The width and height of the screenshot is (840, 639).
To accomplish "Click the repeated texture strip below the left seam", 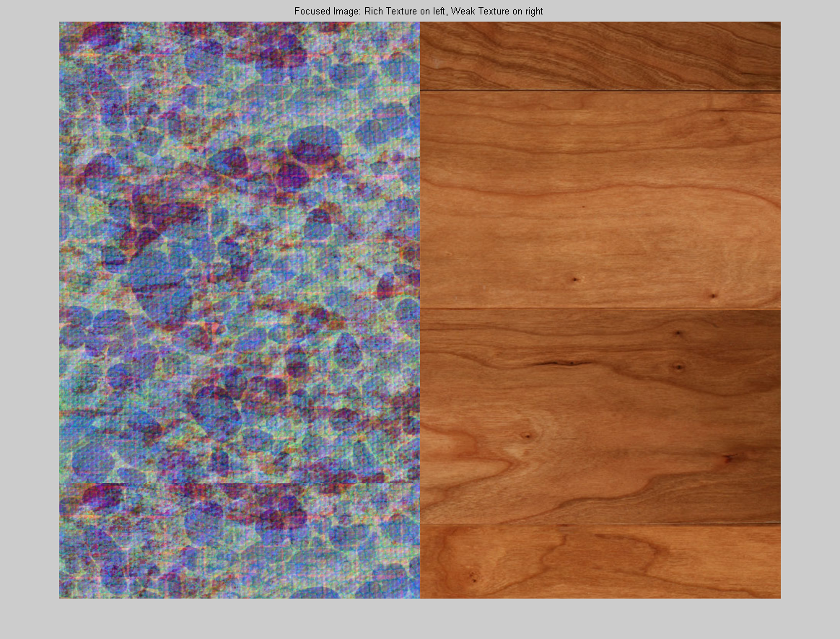I will tap(238, 541).
